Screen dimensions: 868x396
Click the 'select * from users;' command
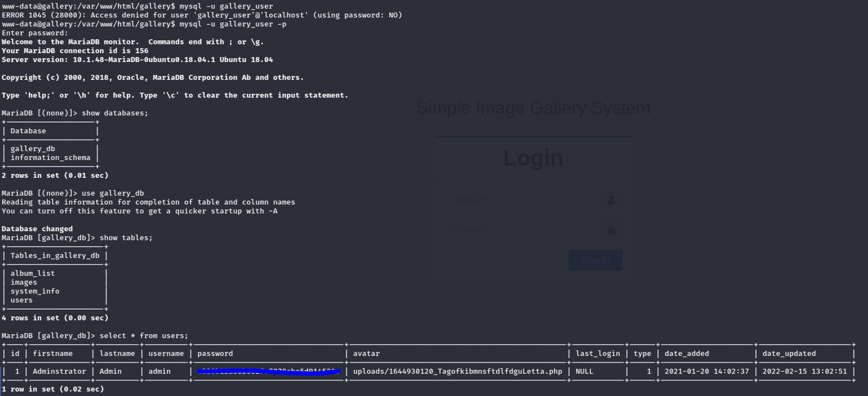point(144,336)
